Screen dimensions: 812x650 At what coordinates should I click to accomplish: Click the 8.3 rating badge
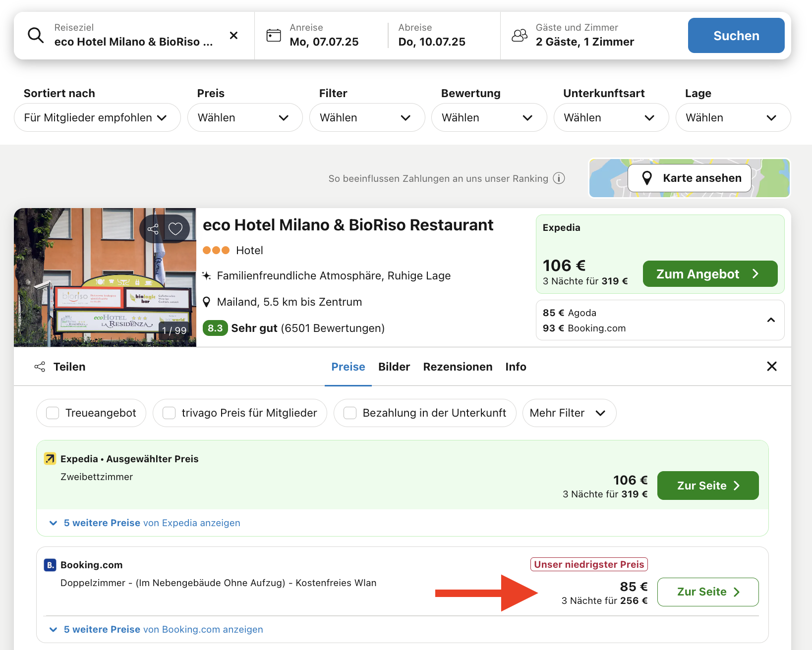point(215,328)
